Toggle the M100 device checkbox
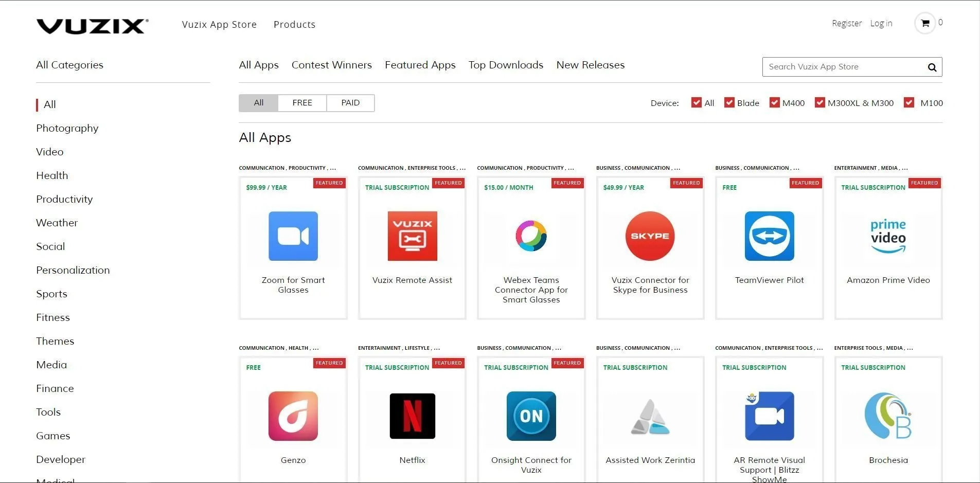The width and height of the screenshot is (980, 483). pyautogui.click(x=910, y=102)
